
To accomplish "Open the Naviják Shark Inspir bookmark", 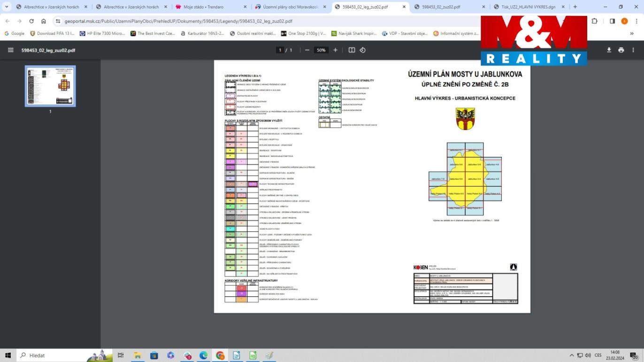I will click(354, 34).
